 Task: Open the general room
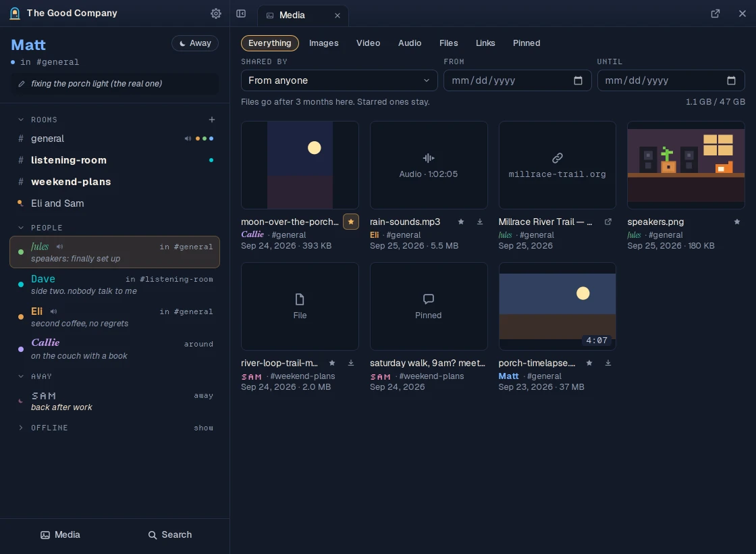[115, 138]
